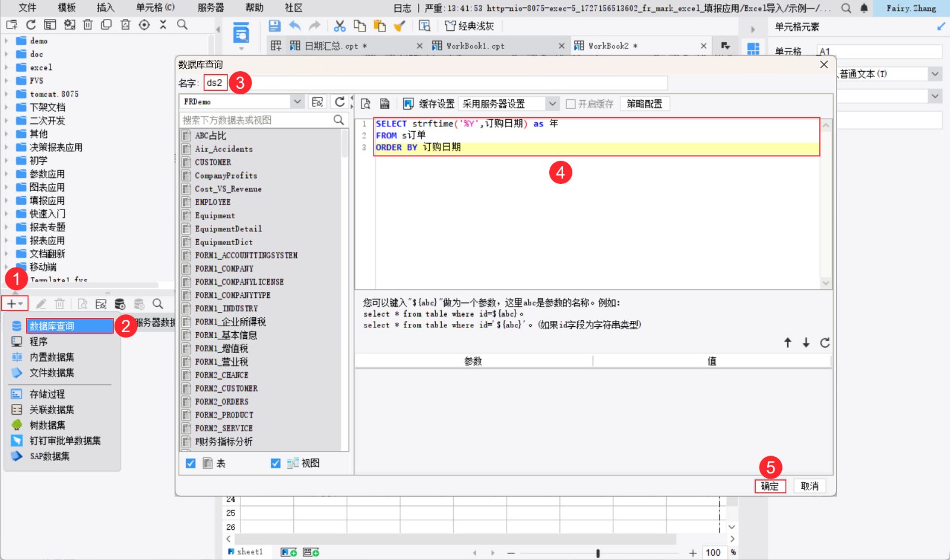Open the add dataset dropdown arrow
The width and height of the screenshot is (950, 560).
click(x=21, y=304)
